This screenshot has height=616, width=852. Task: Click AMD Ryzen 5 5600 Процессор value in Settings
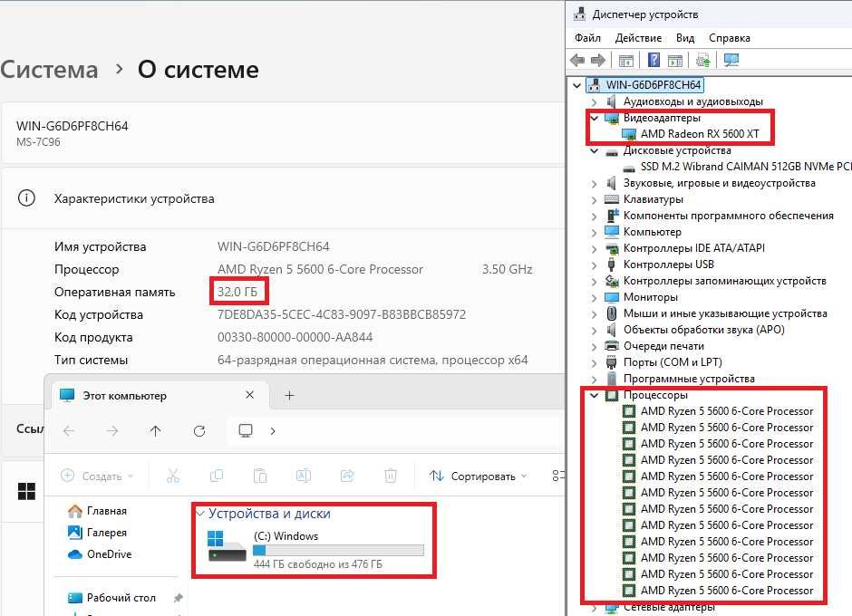320,269
